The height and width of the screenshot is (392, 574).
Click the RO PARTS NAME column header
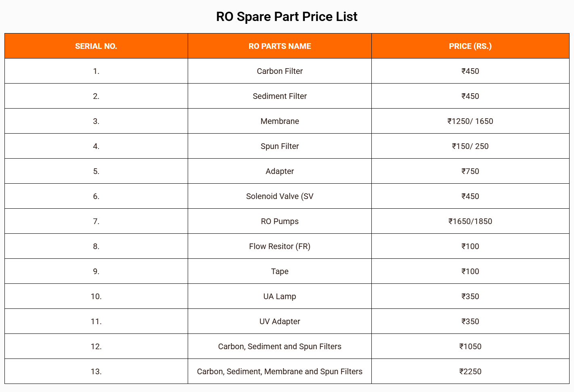tap(280, 46)
